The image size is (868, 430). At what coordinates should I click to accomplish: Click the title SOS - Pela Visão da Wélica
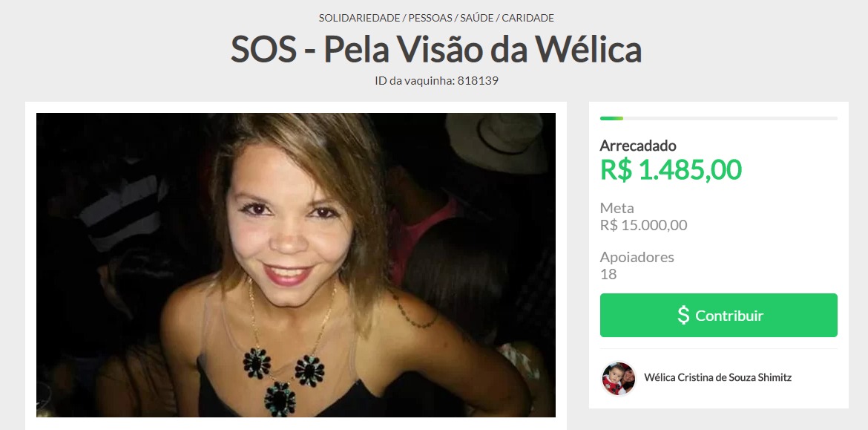(436, 49)
